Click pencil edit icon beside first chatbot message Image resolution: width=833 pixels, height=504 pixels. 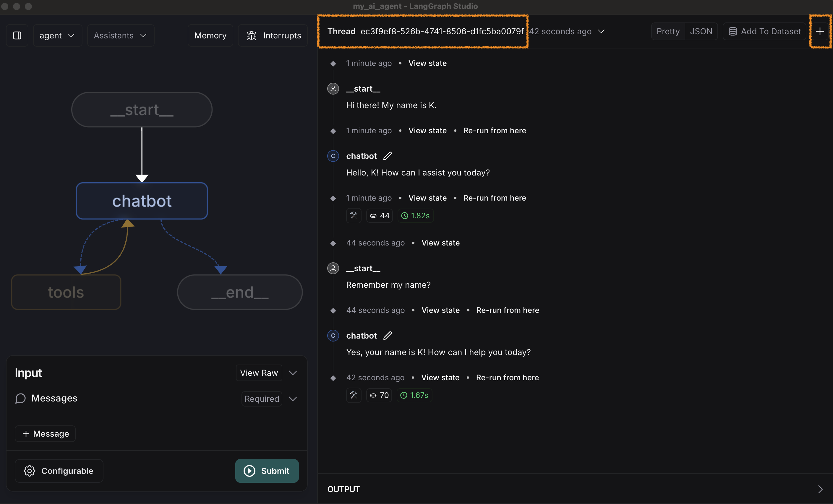388,156
